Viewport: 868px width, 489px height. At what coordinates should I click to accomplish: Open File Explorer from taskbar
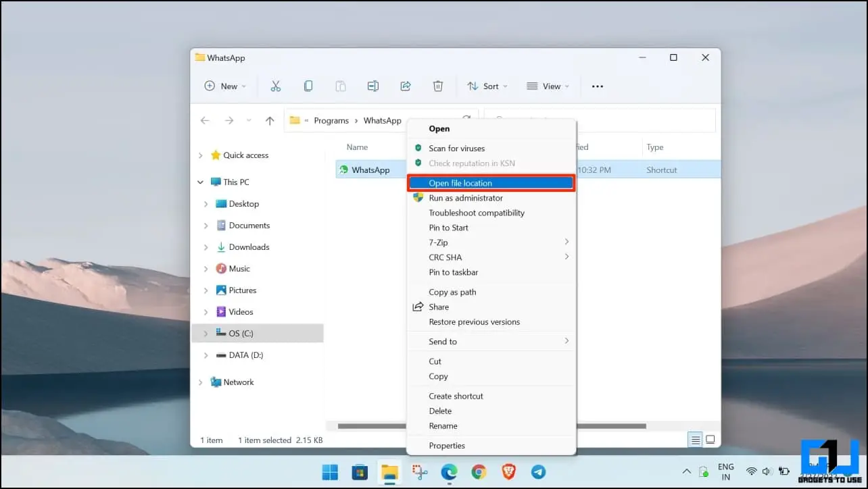point(389,471)
